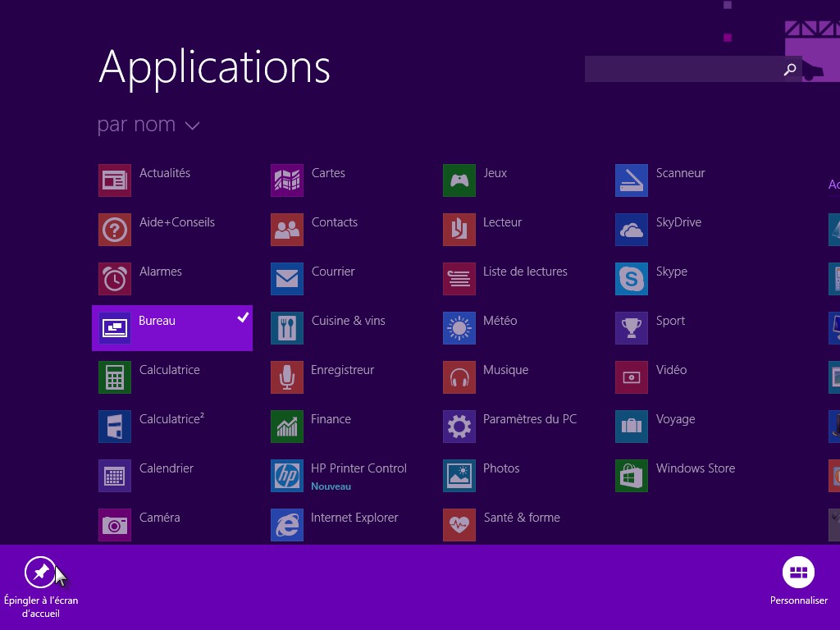Open Paramètres du PC settings
This screenshot has width=840, height=630.
[x=529, y=419]
